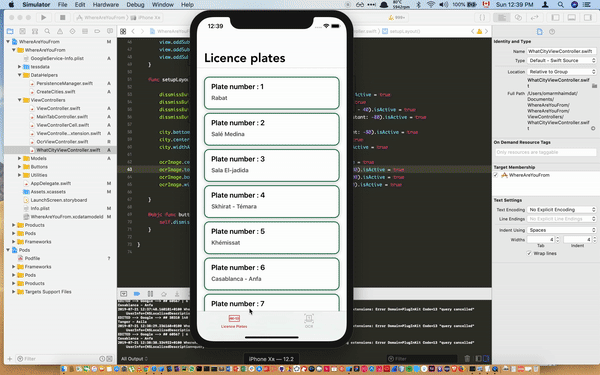Open the Indent Using Spaces dropdown
This screenshot has width=600, height=375.
562,230
